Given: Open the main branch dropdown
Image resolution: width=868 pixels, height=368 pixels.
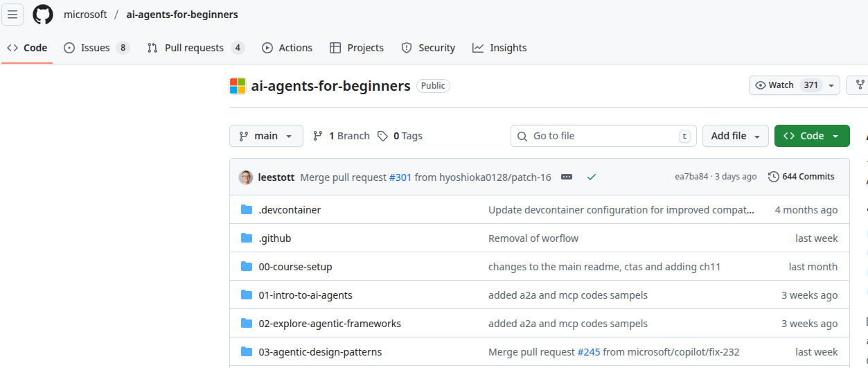Looking at the screenshot, I should click(x=266, y=136).
